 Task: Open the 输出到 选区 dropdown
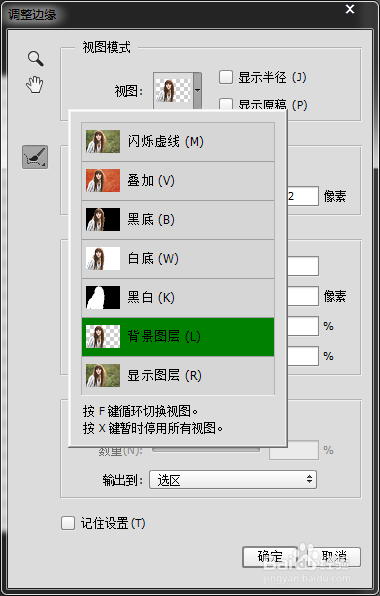(233, 480)
